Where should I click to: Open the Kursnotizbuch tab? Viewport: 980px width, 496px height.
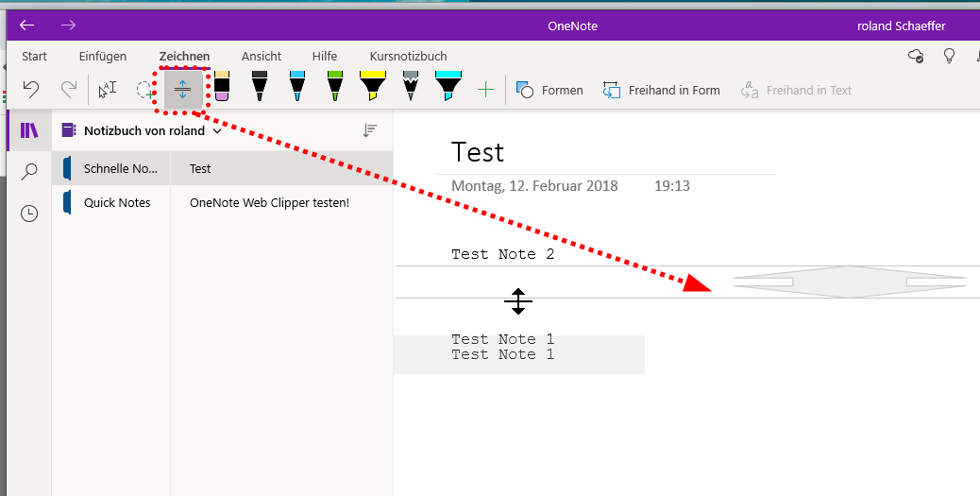[408, 57]
